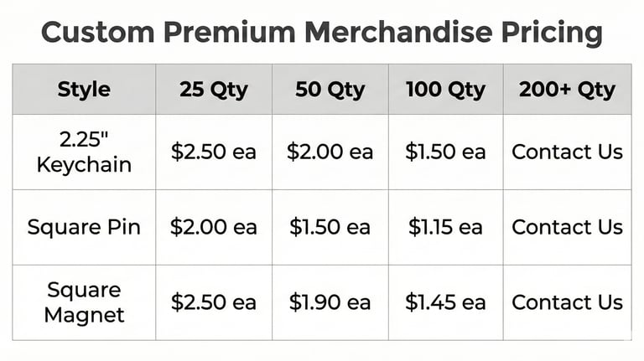Select Square Pin 25 Qty price $2.00

pos(213,227)
